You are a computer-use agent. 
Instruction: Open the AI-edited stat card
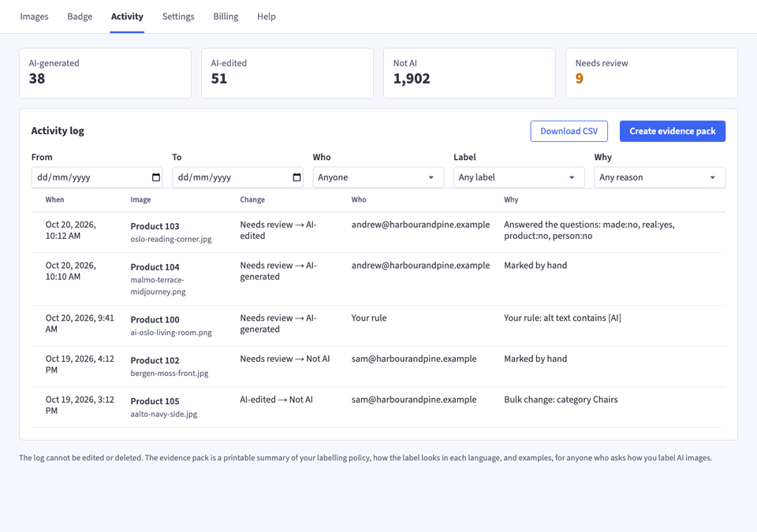coord(287,73)
